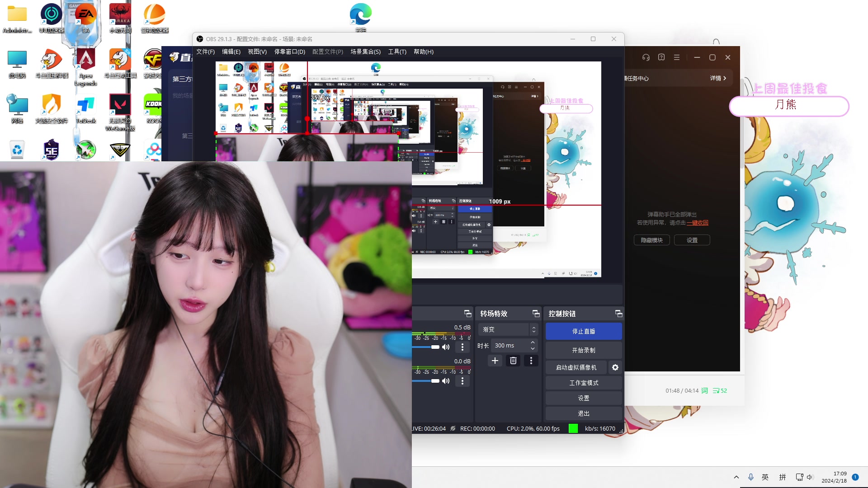Click the help question mark icon
This screenshot has height=488, width=868.
click(661, 57)
